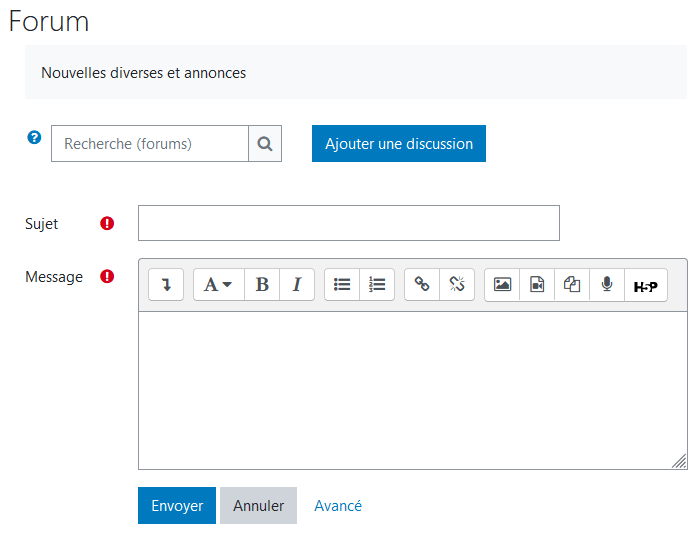
Task: Click the Annuler button
Action: point(258,506)
